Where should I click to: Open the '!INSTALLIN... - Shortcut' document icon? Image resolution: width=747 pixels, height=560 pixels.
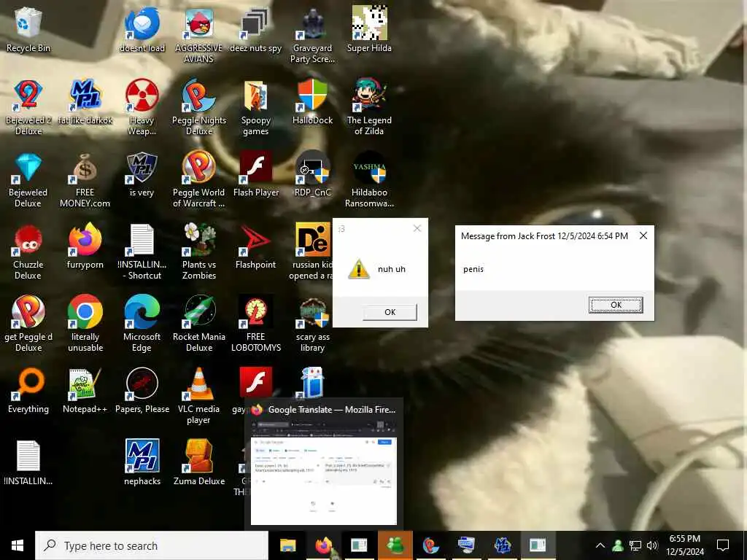[142, 252]
